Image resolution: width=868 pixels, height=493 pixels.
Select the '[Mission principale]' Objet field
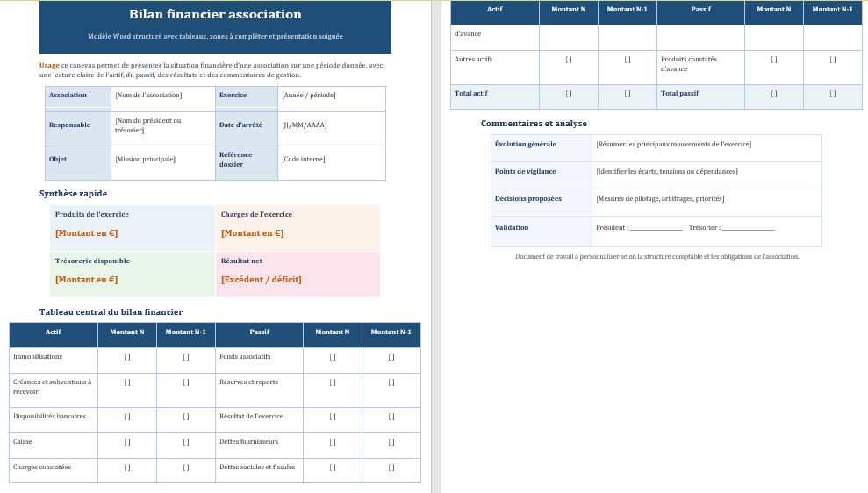coord(145,160)
